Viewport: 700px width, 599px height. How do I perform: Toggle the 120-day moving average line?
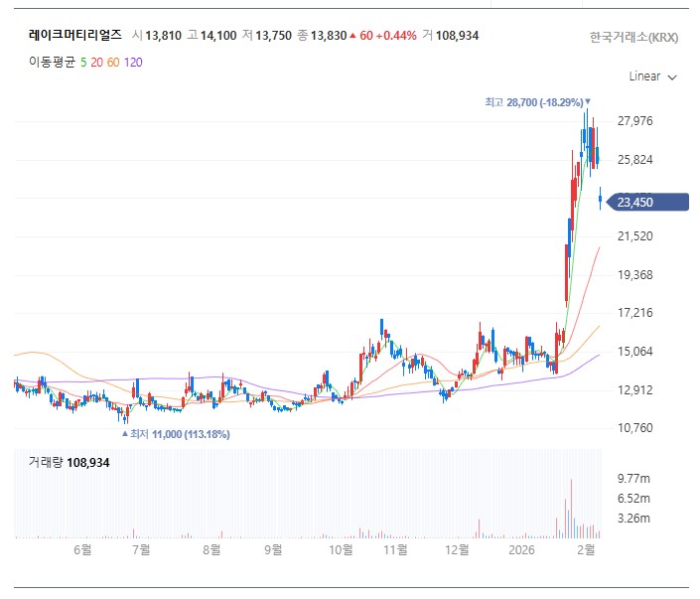click(133, 63)
